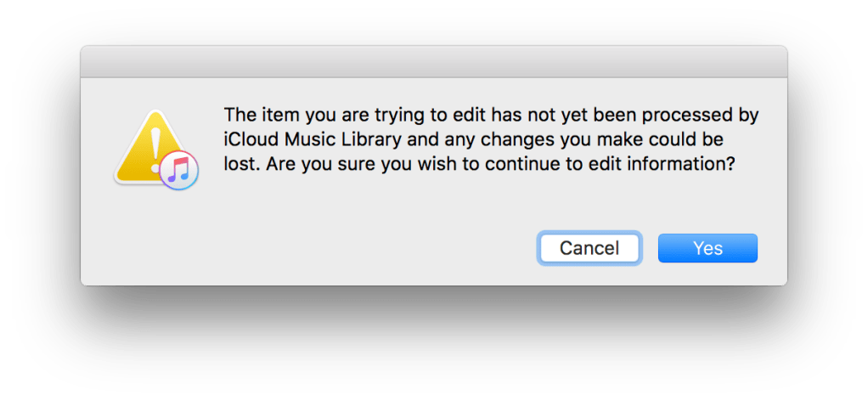Click the words "could be" in the message
This screenshot has height=401, width=868.
(x=696, y=139)
